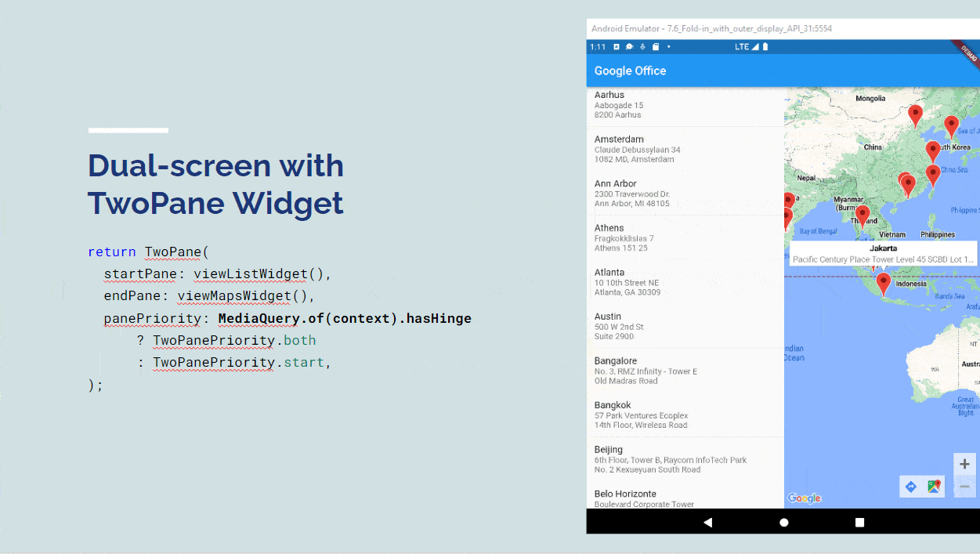Select the Athens office list item
Screen dimensions: 980x554
click(x=685, y=237)
